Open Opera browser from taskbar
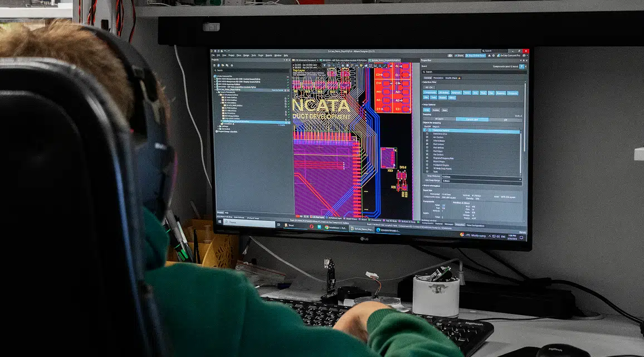The image size is (644, 357). pos(312,226)
